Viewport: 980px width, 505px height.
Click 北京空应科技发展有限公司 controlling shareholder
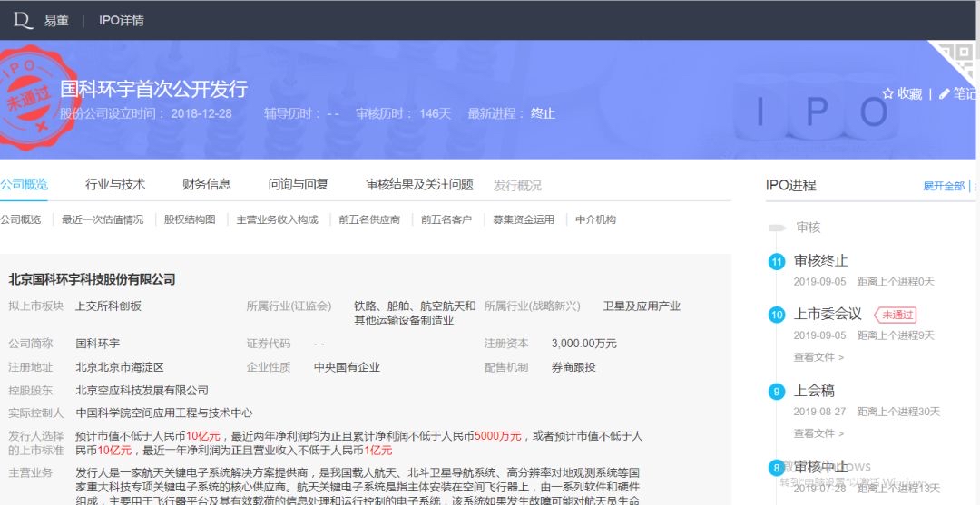click(142, 391)
